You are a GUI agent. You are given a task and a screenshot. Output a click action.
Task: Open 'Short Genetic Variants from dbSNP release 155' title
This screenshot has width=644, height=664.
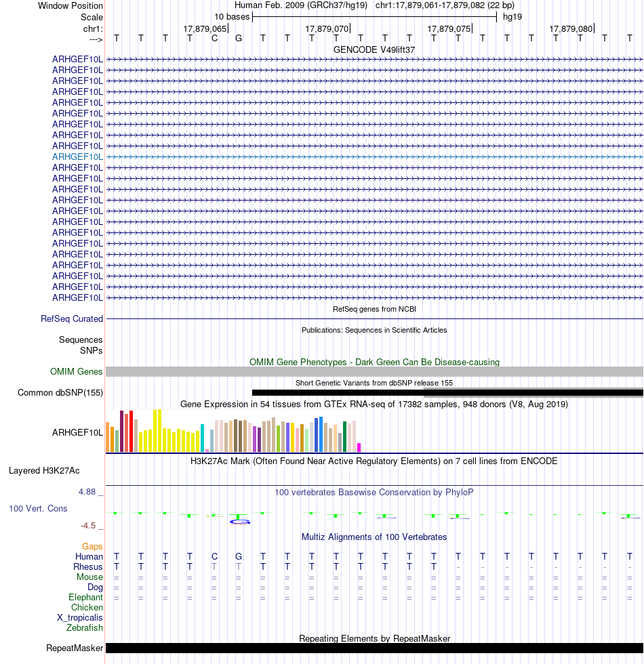tap(374, 383)
